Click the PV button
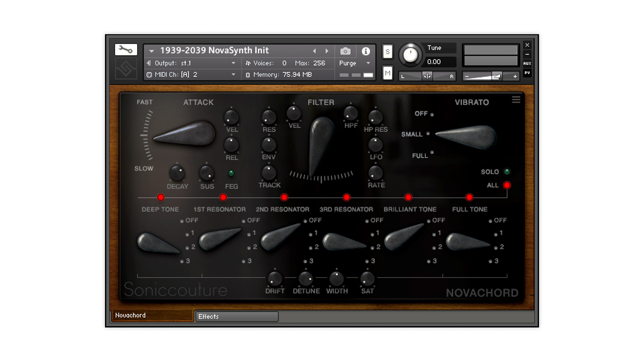The width and height of the screenshot is (644, 362). (x=527, y=73)
